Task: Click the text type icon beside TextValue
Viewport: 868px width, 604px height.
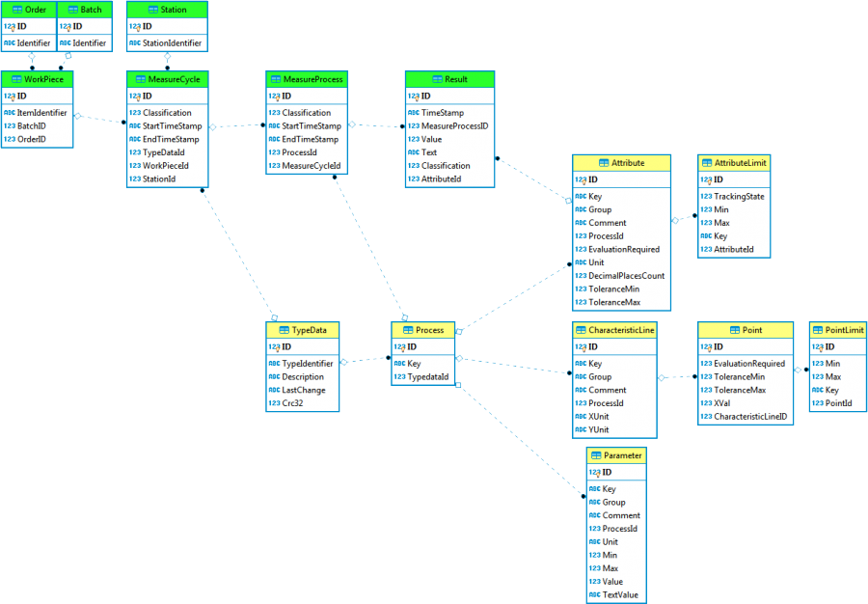Action: click(x=594, y=595)
